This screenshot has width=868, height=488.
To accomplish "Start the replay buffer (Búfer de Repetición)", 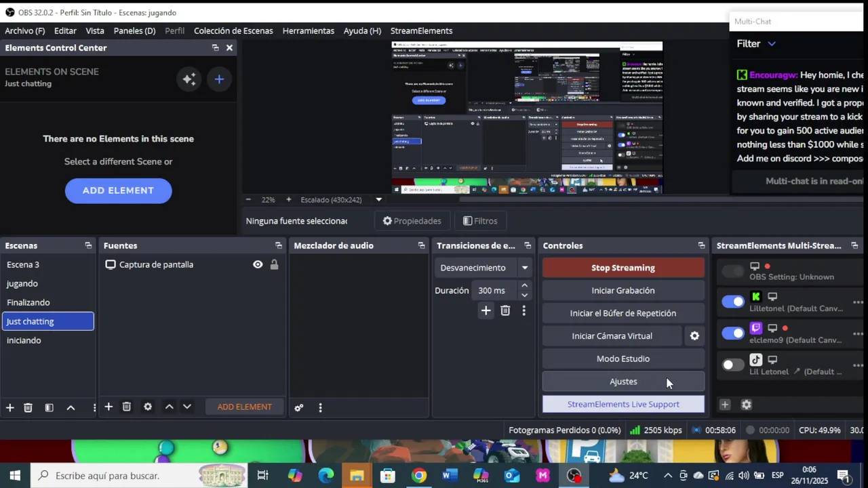I will tap(623, 313).
